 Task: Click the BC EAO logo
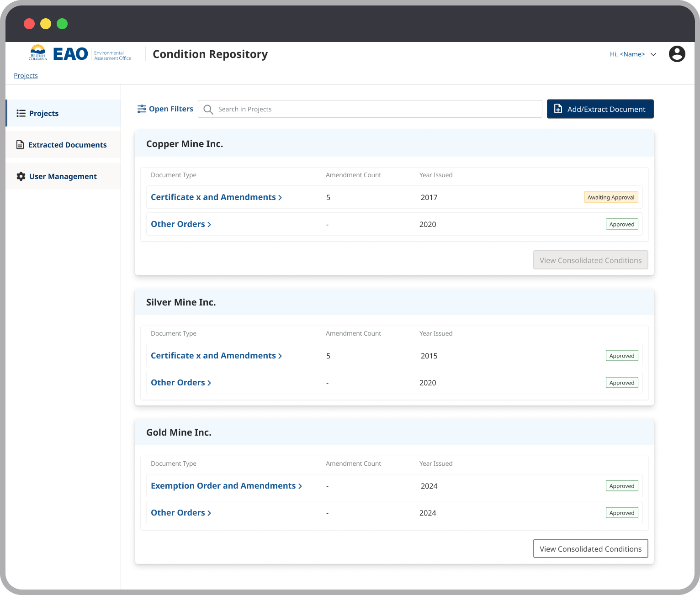pos(80,54)
